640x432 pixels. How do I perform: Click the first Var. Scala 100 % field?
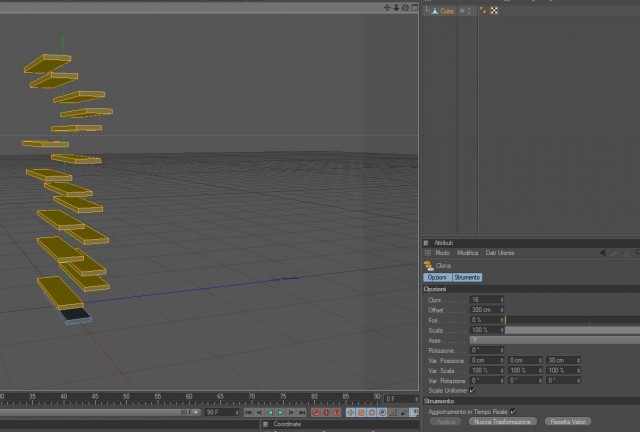click(x=487, y=370)
